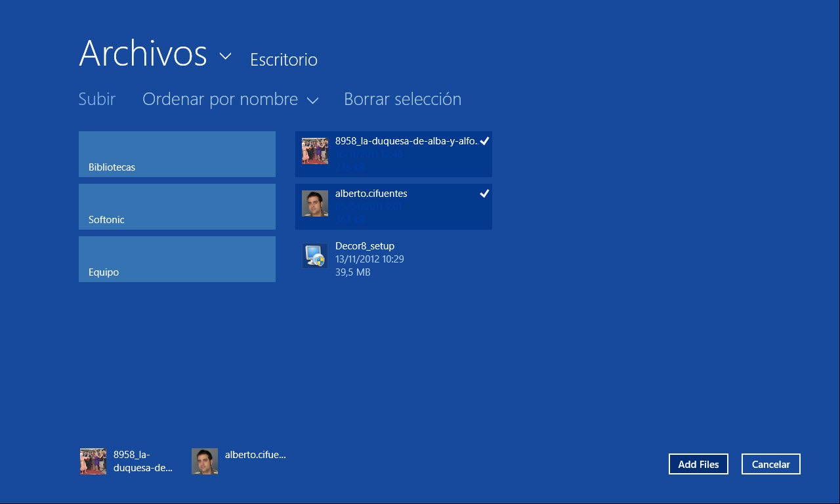Image resolution: width=840 pixels, height=504 pixels.
Task: Remove 8958_la-duquesa thumbnail from the selection basket
Action: 93,461
